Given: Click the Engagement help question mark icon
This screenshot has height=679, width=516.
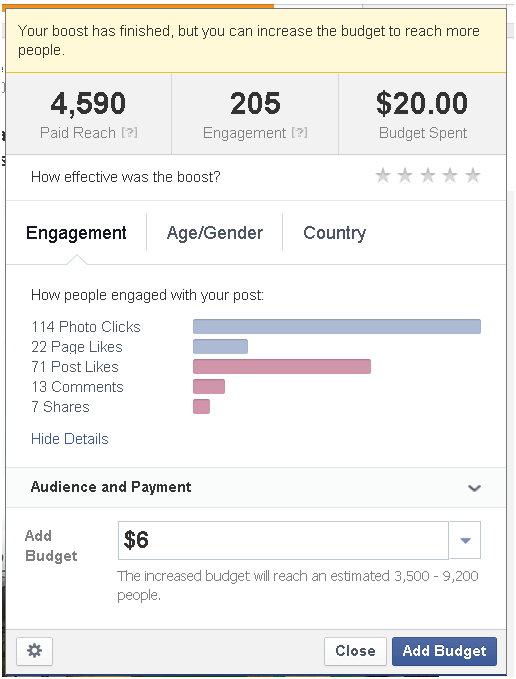Looking at the screenshot, I should tap(299, 133).
